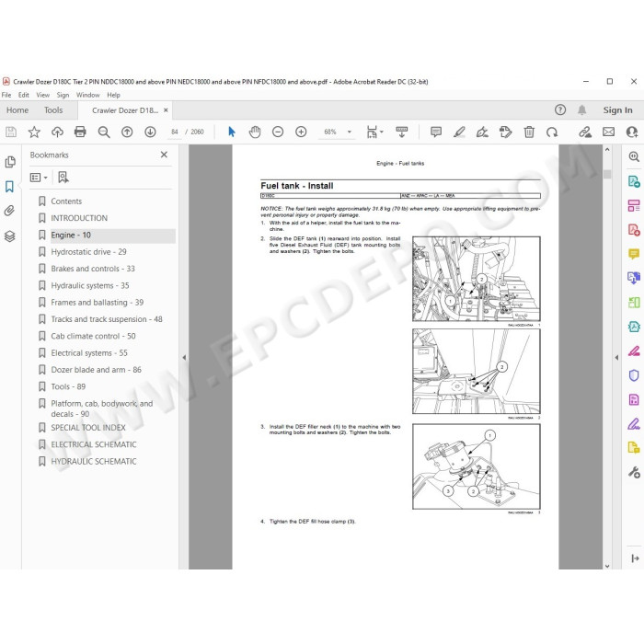This screenshot has height=644, width=644.
Task: Zoom out with minus button
Action: click(x=278, y=132)
